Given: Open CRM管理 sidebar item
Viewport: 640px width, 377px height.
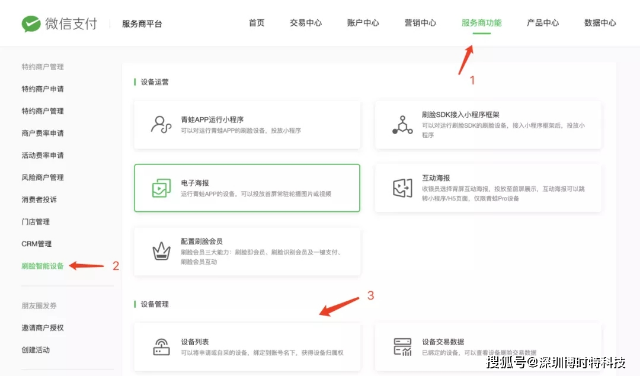Looking at the screenshot, I should click(36, 244).
